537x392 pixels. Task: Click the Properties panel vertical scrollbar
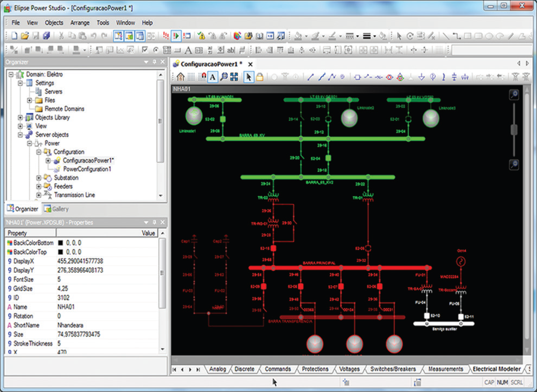[163, 292]
